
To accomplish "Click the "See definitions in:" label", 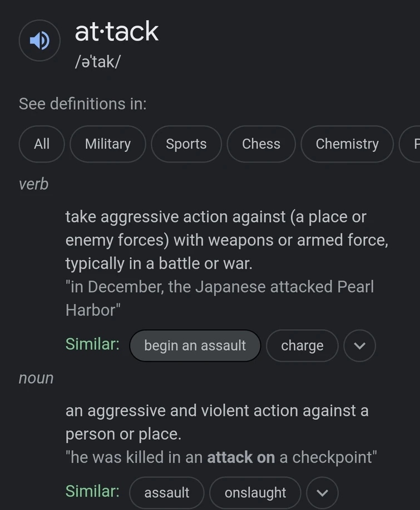I will pyautogui.click(x=83, y=104).
